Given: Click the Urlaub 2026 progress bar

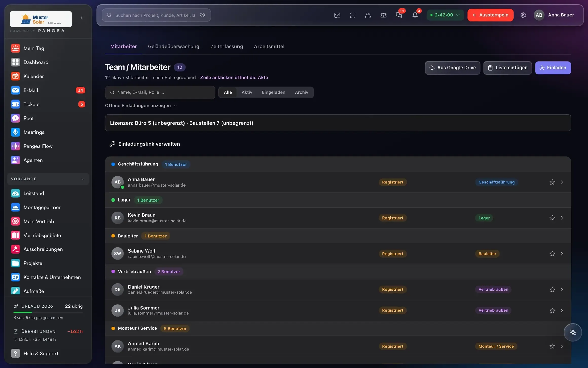Looking at the screenshot, I should click(x=48, y=312).
